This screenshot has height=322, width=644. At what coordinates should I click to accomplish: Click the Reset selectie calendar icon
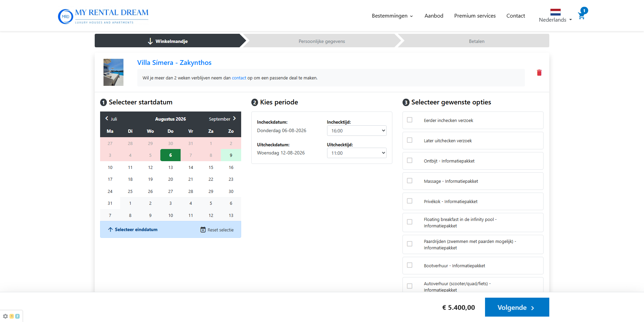203,230
